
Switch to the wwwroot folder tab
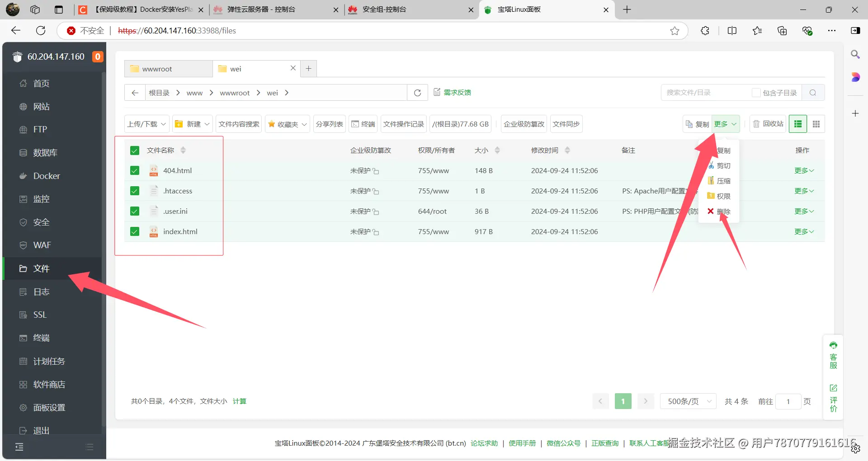(168, 69)
